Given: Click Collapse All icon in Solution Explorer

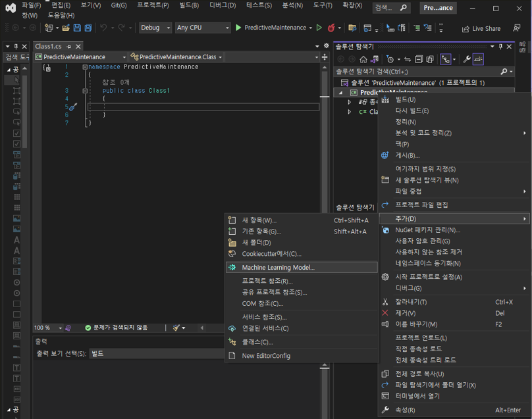Looking at the screenshot, I should [x=419, y=59].
